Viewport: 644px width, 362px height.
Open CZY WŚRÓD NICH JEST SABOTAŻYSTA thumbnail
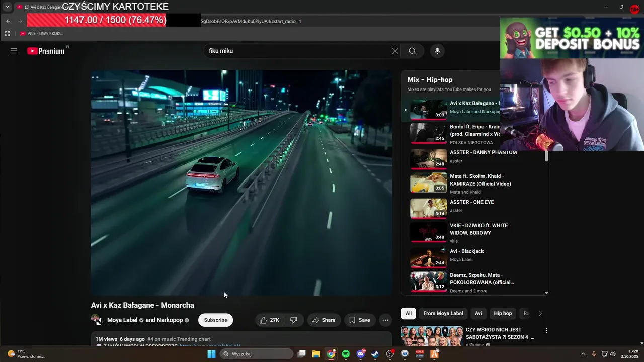(431, 336)
